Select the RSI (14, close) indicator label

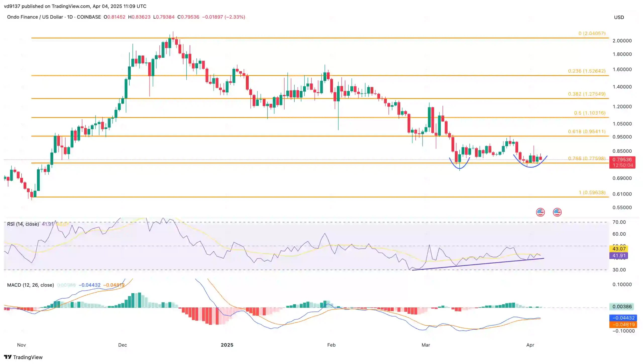tap(23, 224)
